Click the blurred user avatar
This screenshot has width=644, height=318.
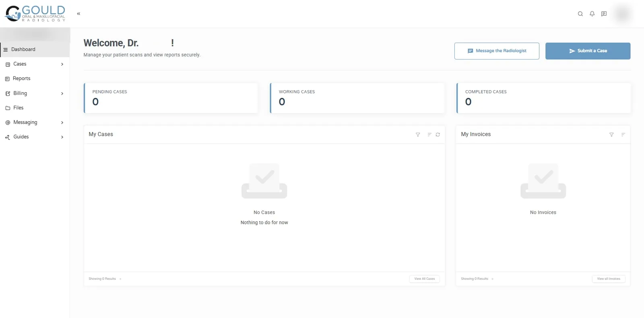click(623, 14)
